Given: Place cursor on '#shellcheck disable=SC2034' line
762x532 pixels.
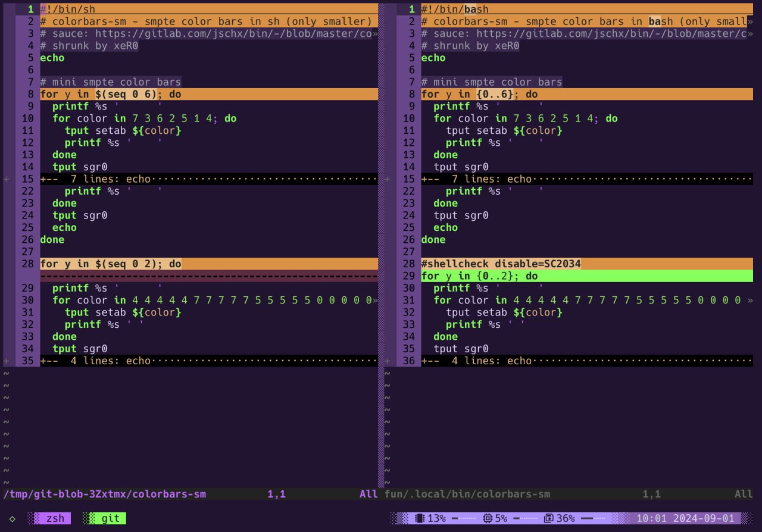Looking at the screenshot, I should pyautogui.click(x=500, y=264).
